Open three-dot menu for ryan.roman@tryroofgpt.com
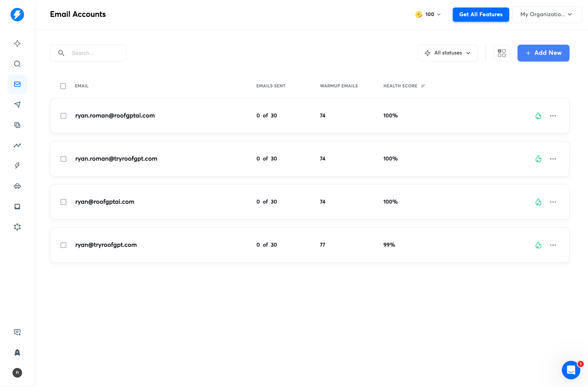 (553, 159)
